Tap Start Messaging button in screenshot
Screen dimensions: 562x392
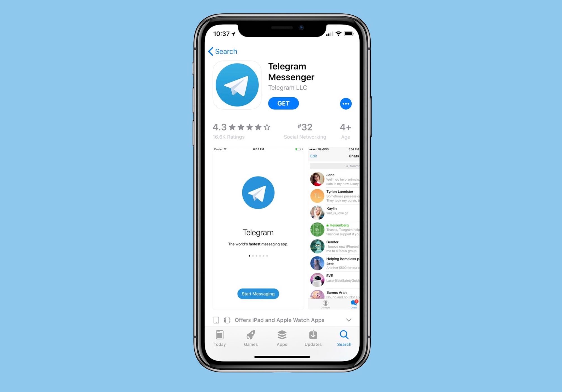tap(258, 294)
